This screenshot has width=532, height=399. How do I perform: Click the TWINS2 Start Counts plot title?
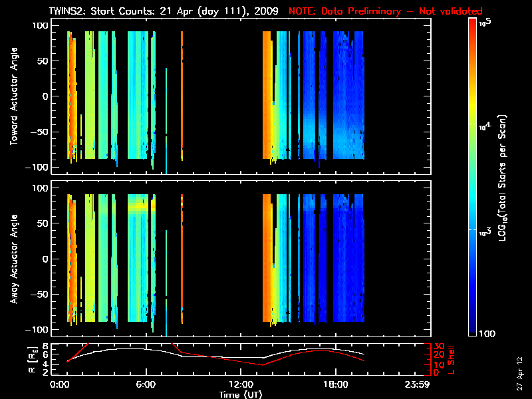coord(164,11)
